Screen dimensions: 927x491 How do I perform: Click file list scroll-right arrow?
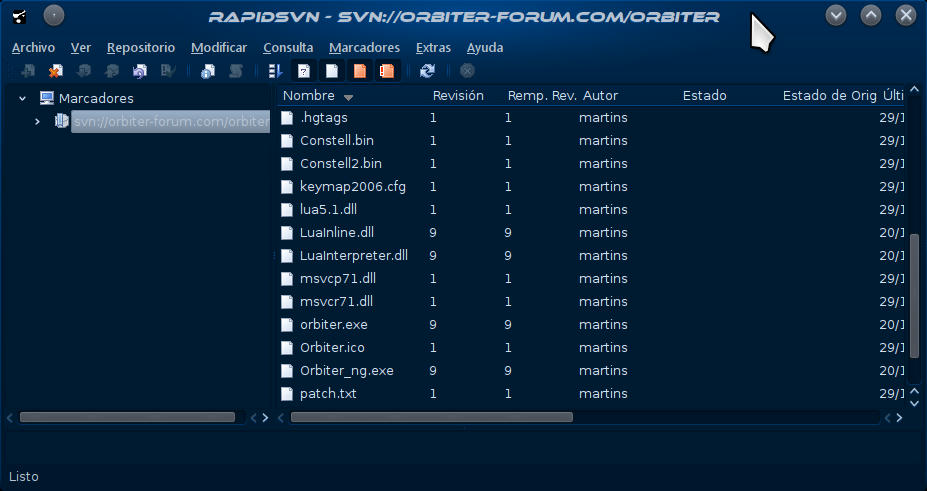click(899, 418)
